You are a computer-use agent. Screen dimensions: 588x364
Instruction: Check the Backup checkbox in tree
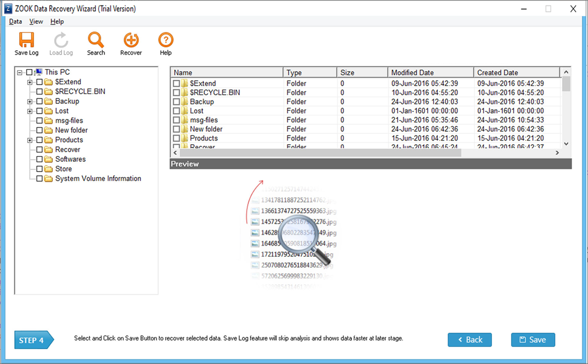point(39,101)
